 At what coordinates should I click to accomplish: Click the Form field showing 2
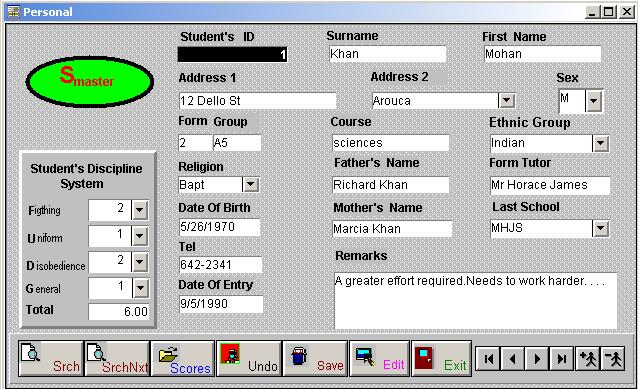tap(195, 143)
